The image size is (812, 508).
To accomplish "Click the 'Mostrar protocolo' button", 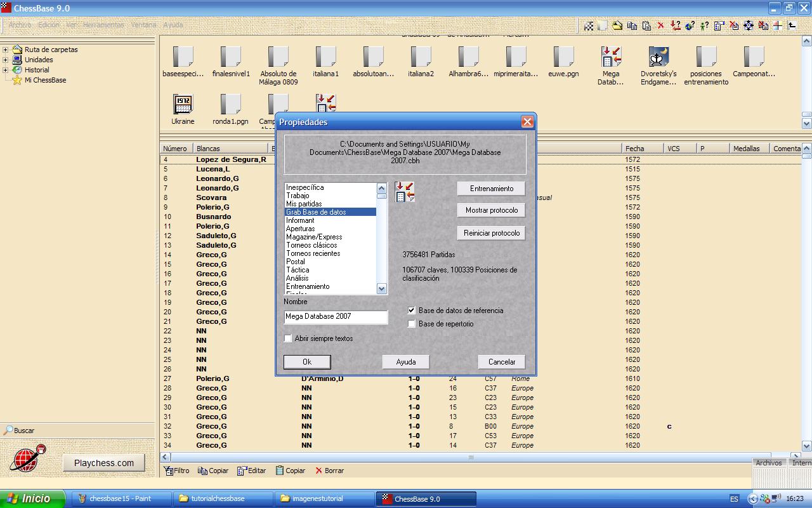I will click(492, 210).
